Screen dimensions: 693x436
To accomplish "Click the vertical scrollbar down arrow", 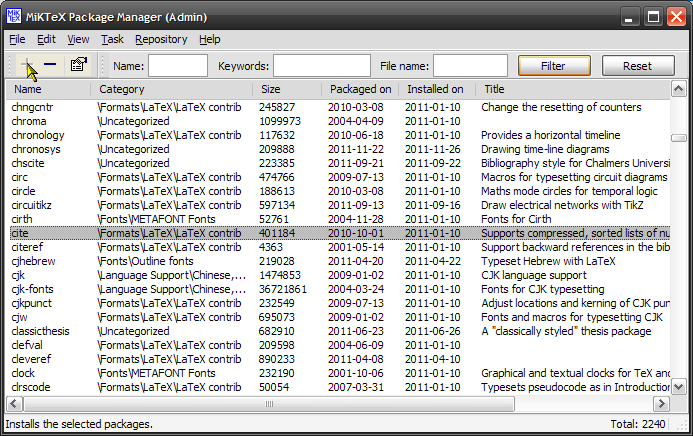I will (x=678, y=387).
